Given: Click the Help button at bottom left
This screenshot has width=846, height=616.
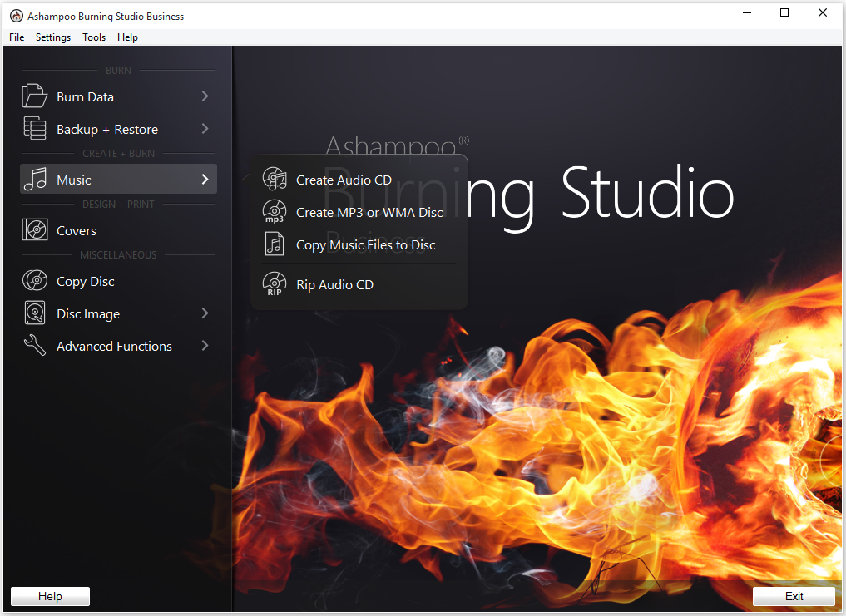Looking at the screenshot, I should click(50, 596).
